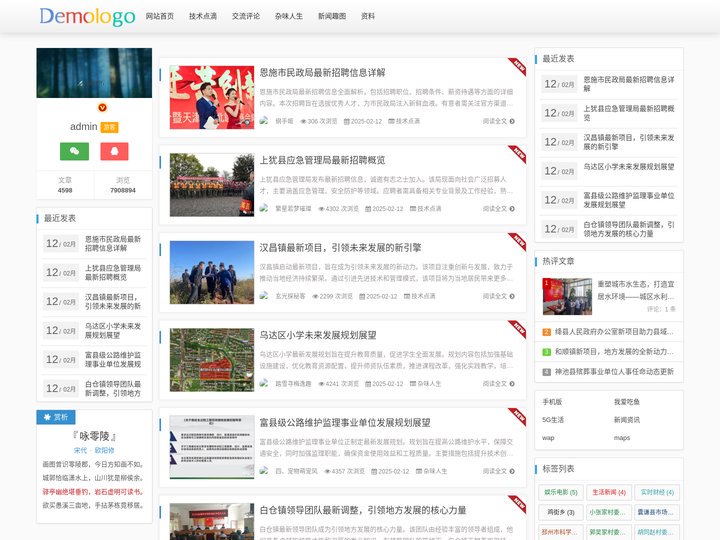This screenshot has width=720, height=540.
Task: Click thumbnail of 上犹县应急管理局 article
Action: (x=212, y=185)
